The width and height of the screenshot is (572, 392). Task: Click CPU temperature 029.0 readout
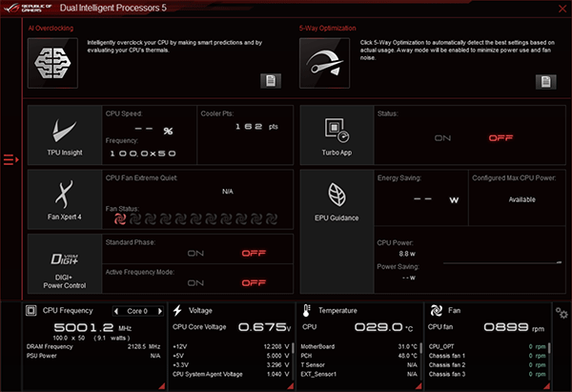point(383,327)
